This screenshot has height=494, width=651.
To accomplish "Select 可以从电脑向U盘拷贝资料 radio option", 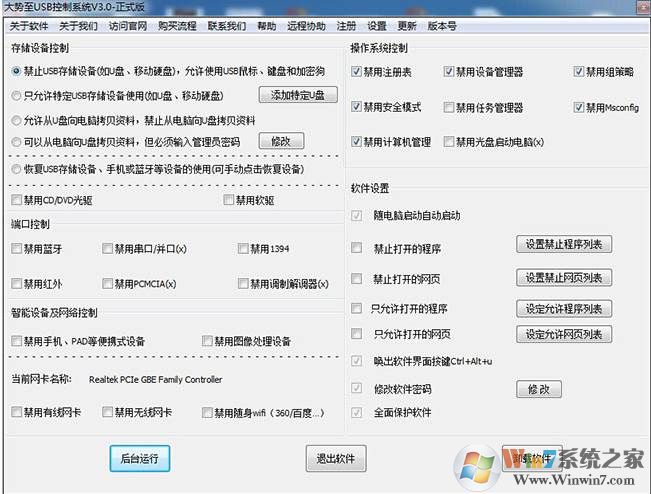I will point(16,142).
